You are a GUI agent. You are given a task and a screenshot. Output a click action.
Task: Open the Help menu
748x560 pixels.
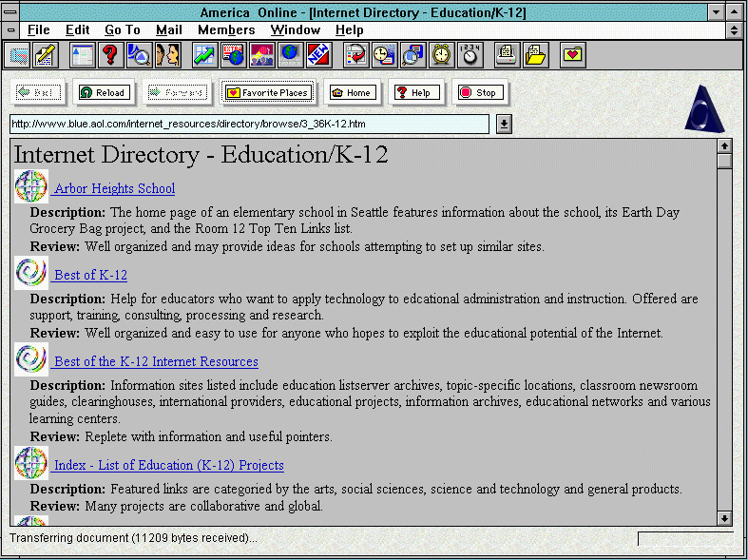click(x=349, y=30)
